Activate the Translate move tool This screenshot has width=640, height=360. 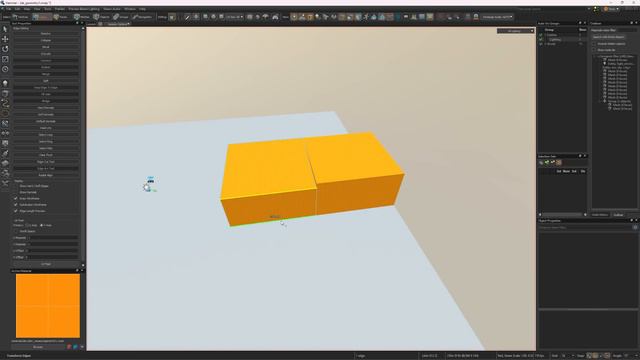5,39
